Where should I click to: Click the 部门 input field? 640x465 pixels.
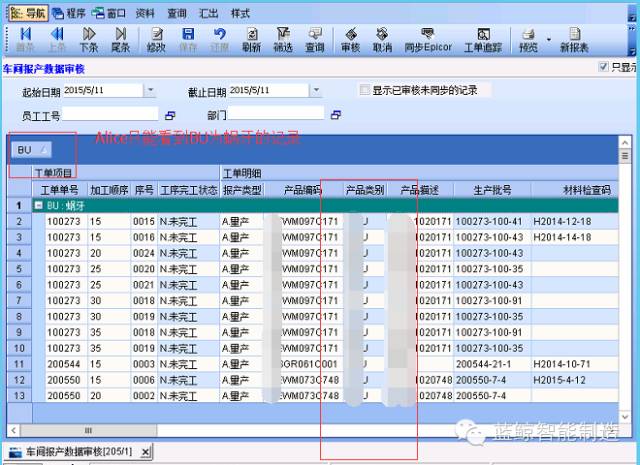coord(276,113)
